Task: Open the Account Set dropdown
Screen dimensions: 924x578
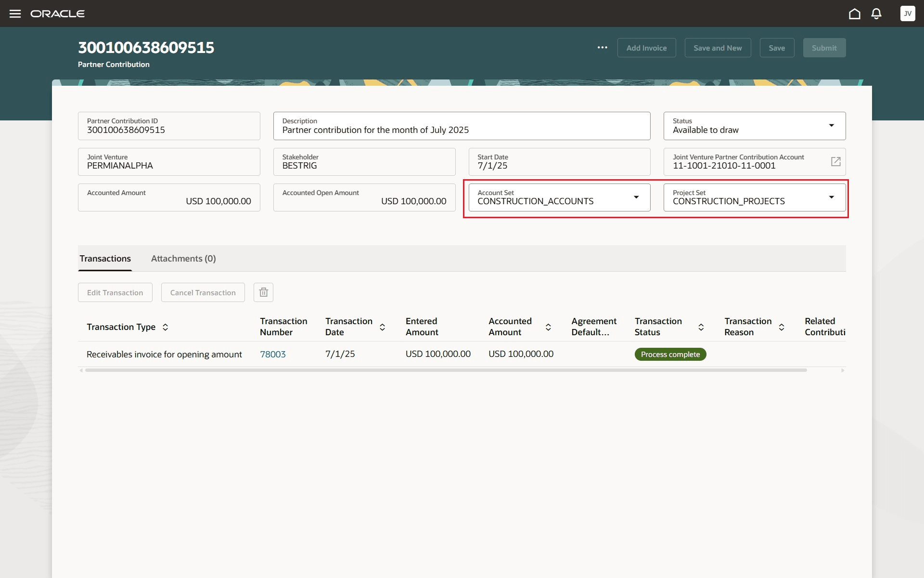Action: [636, 197]
